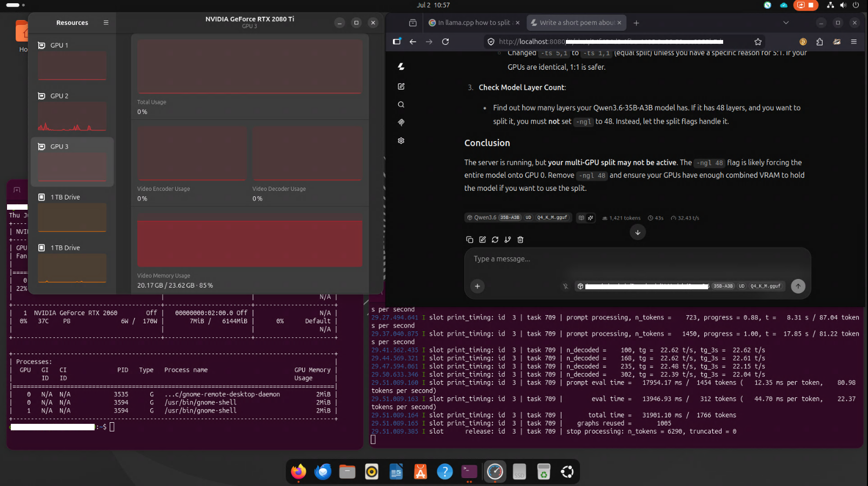Viewport: 868px width, 486px height.
Task: Click the llama logo at sidebar top
Action: click(401, 66)
